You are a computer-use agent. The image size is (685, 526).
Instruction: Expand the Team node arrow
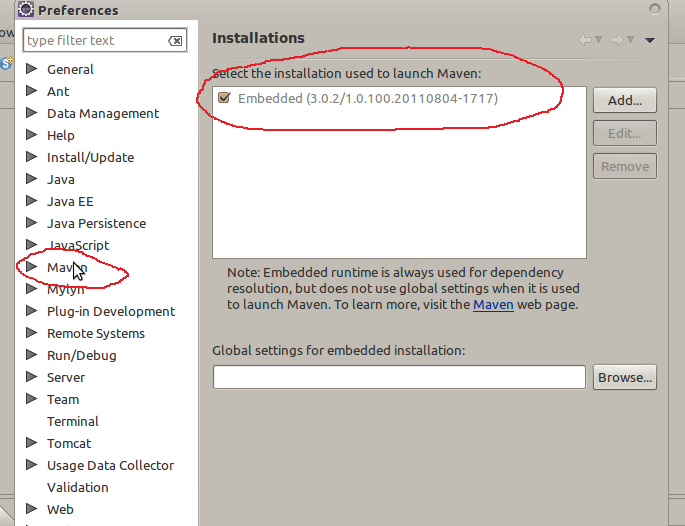point(31,398)
